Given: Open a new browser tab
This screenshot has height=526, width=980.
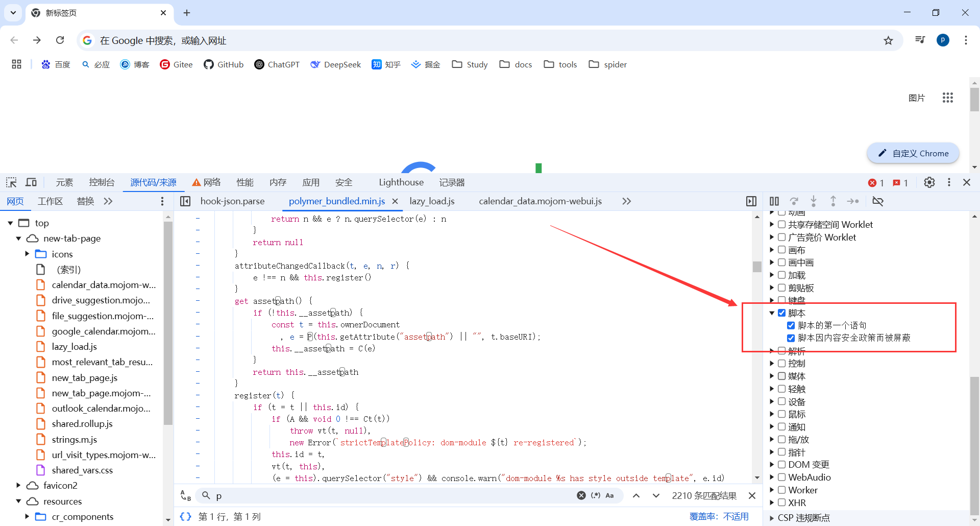Looking at the screenshot, I should coord(187,13).
